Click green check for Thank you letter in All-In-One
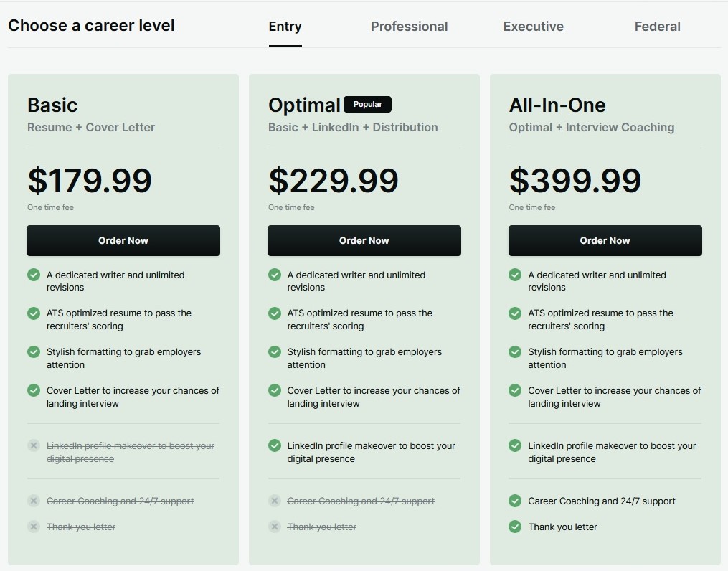Screen dimensions: 728x571 (515, 527)
